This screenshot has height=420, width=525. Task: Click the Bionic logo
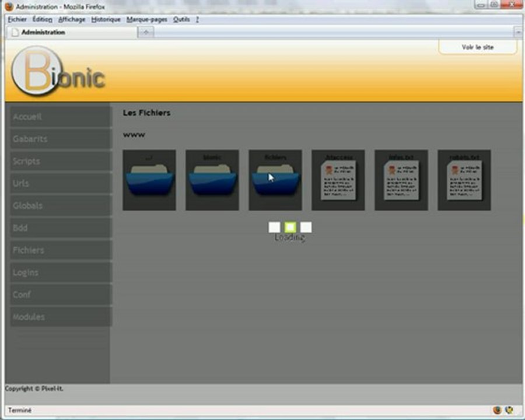coord(58,71)
